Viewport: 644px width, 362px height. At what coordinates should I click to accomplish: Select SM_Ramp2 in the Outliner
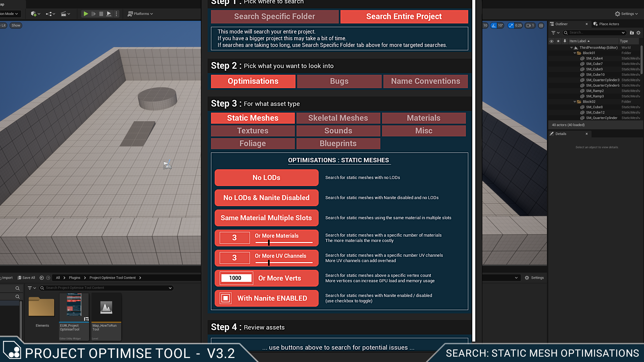tap(595, 91)
